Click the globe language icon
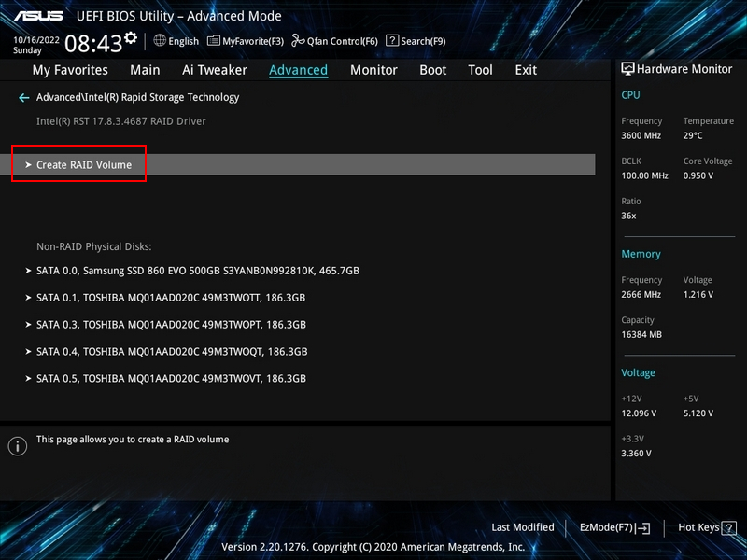 [x=160, y=40]
